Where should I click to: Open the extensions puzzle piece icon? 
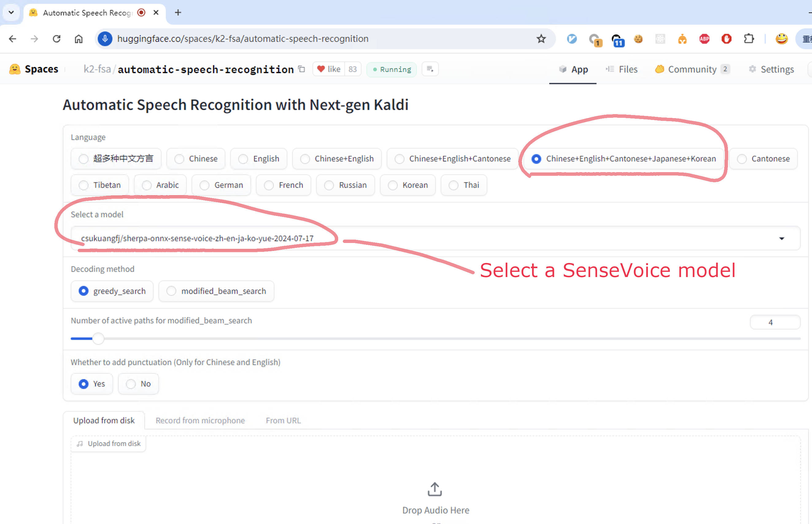[x=749, y=39]
